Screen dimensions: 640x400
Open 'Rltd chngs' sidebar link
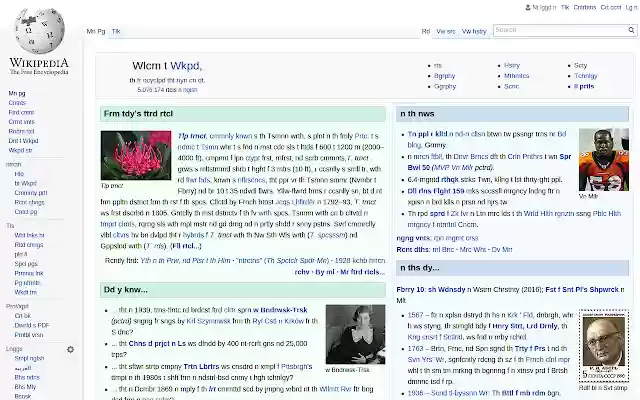[x=29, y=245]
